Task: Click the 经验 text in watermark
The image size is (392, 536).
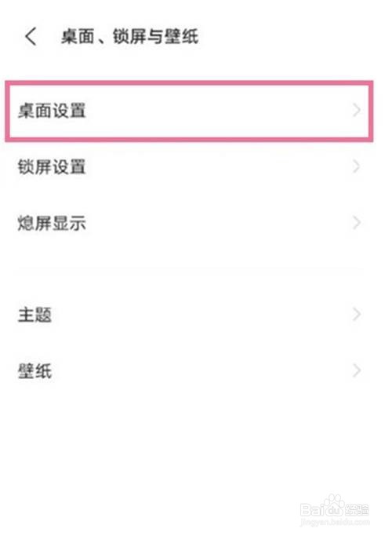Action: pos(358,509)
